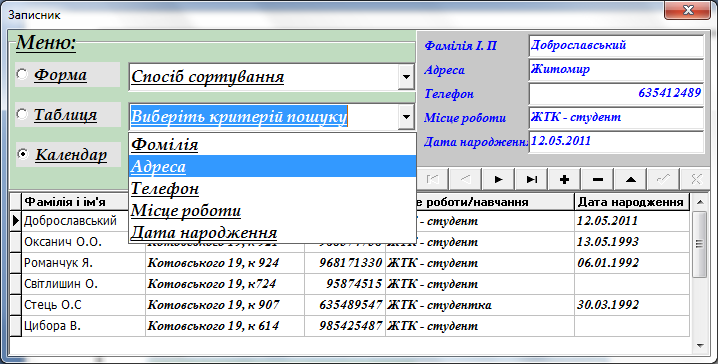718x364 pixels.
Task: Click the Фамілія і ім'я column header
Action: (x=75, y=201)
